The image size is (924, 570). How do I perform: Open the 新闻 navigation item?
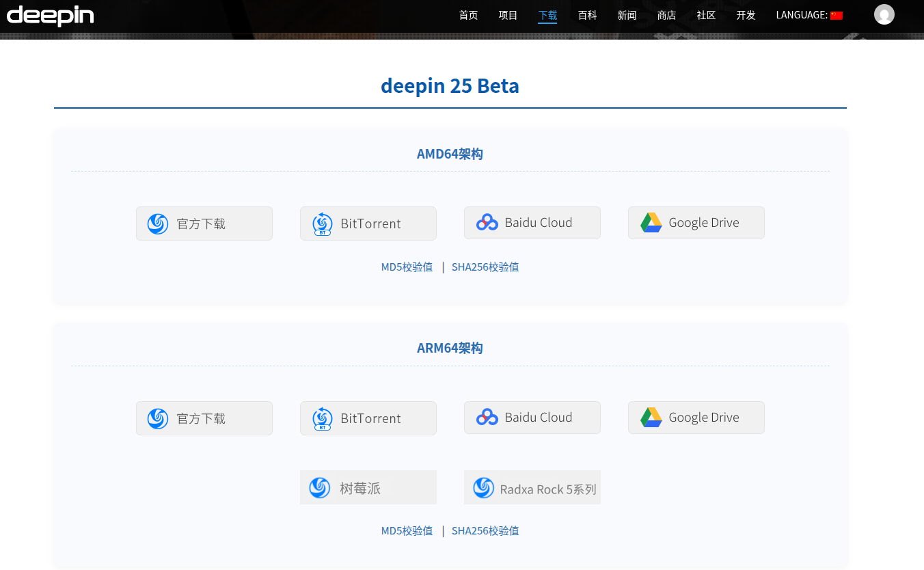(627, 15)
